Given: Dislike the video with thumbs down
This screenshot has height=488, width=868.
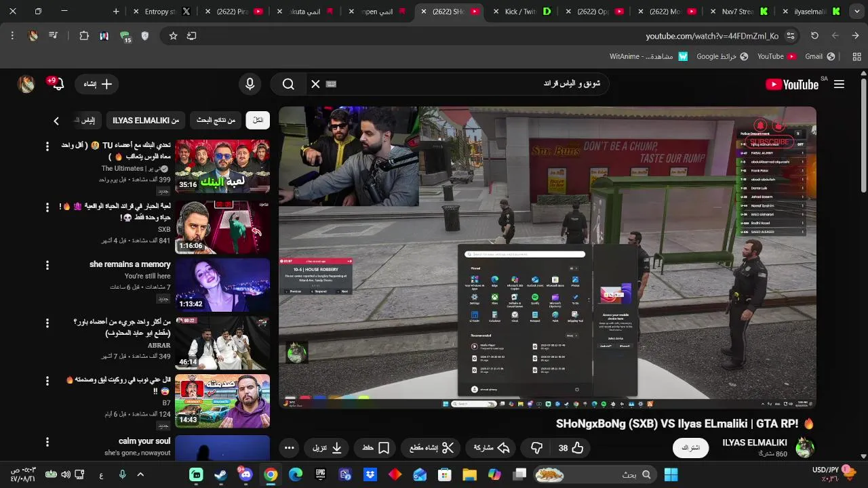Looking at the screenshot, I should (x=536, y=448).
